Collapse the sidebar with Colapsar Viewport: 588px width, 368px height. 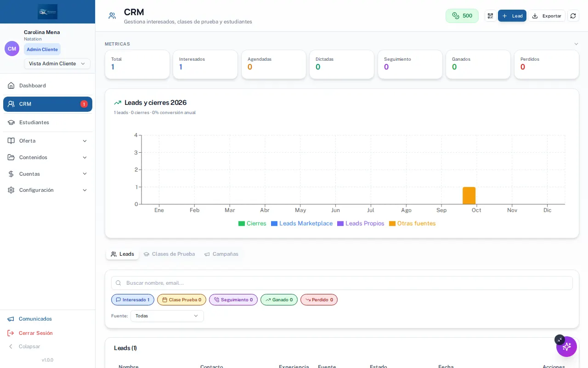click(48, 346)
